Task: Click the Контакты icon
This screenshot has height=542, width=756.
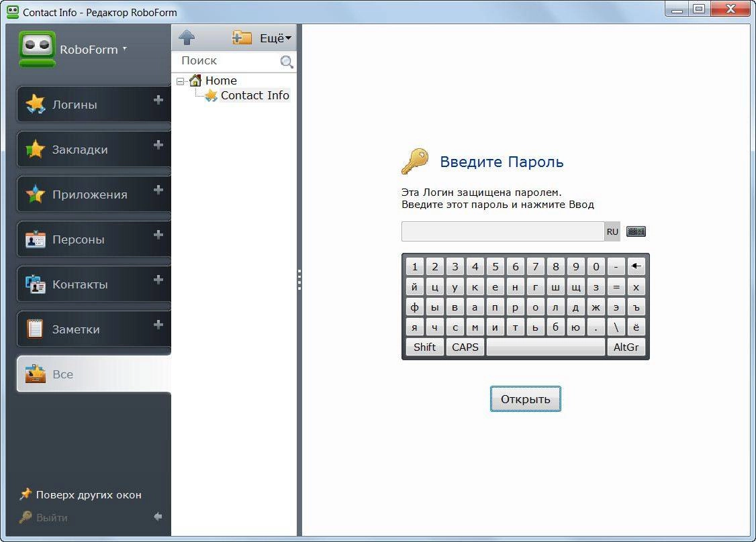Action: [x=35, y=284]
